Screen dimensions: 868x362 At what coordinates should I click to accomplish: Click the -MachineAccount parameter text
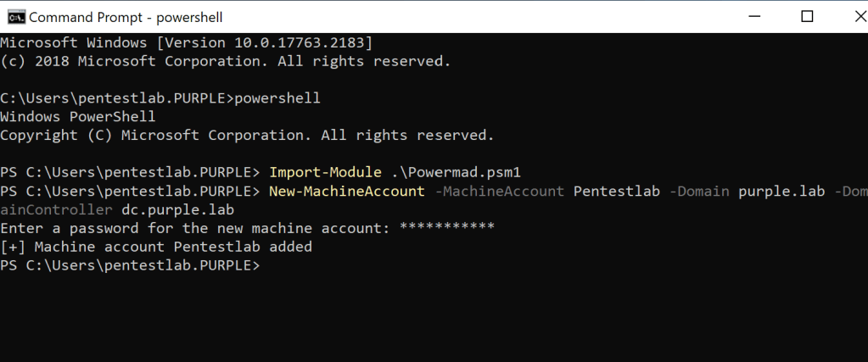tap(498, 191)
